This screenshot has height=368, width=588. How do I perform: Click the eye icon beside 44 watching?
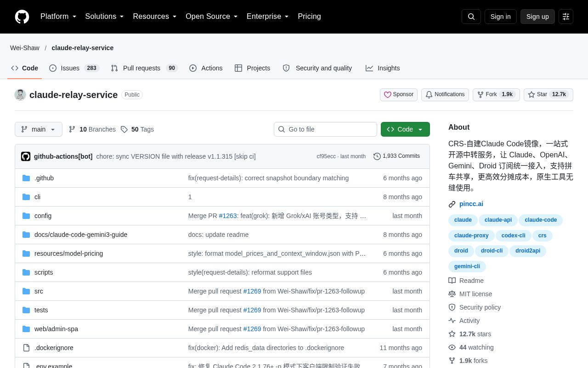click(x=452, y=347)
